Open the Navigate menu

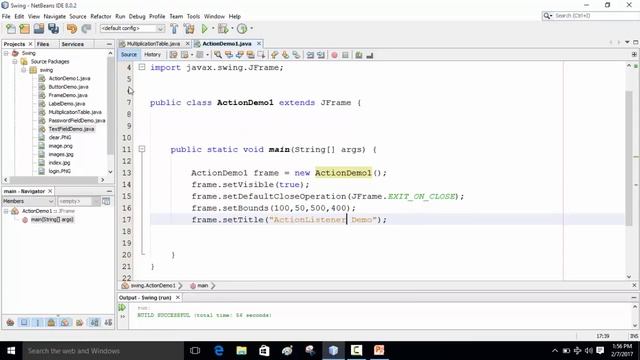pyautogui.click(x=55, y=16)
